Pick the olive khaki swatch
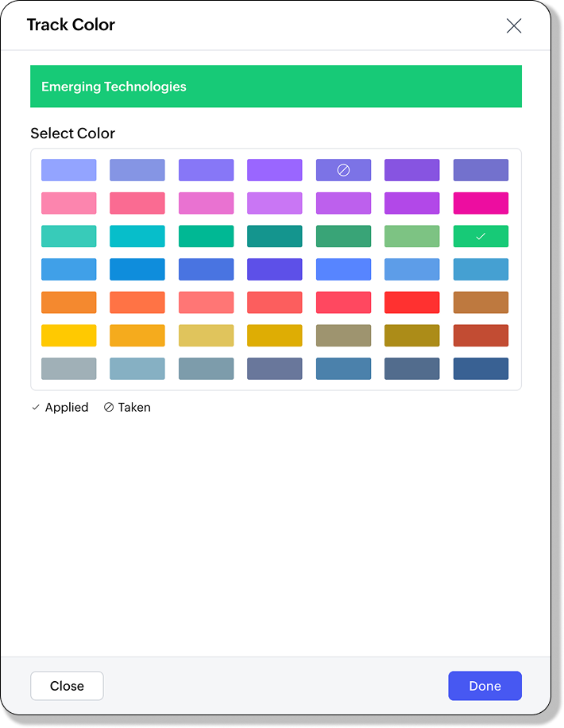This screenshot has height=728, width=564. (343, 335)
